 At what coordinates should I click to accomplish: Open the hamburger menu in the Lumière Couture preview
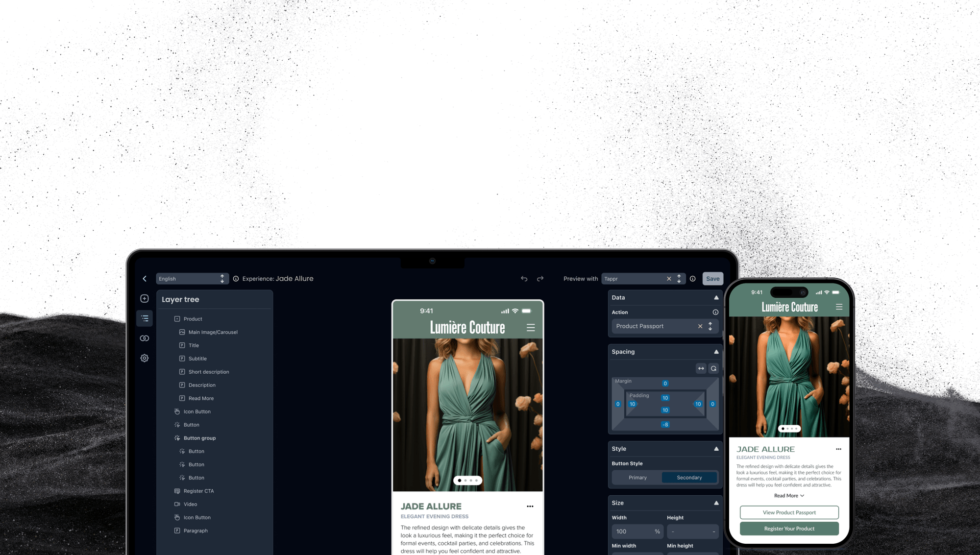pos(531,328)
